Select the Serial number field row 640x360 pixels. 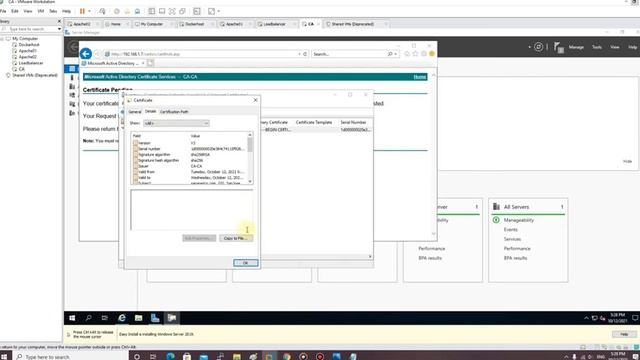tap(189, 149)
